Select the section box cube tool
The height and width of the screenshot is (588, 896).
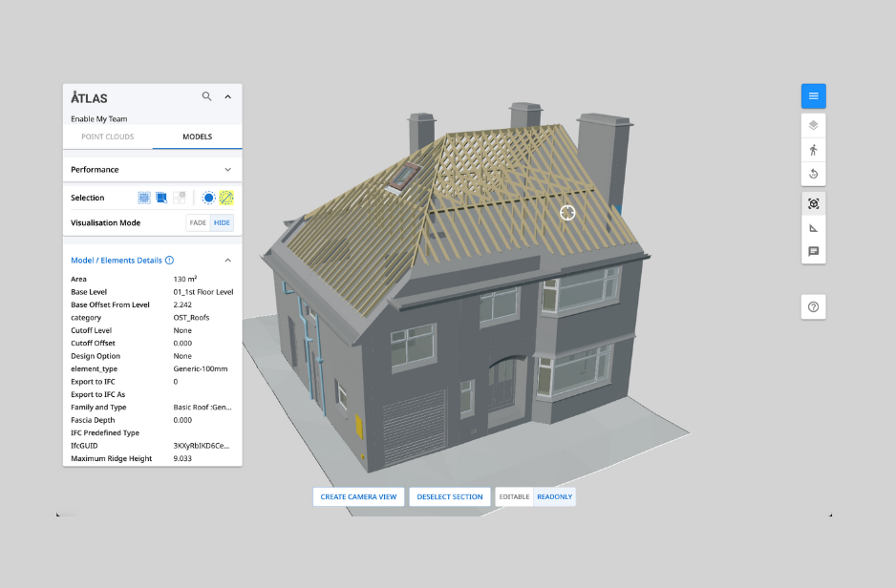tap(813, 204)
